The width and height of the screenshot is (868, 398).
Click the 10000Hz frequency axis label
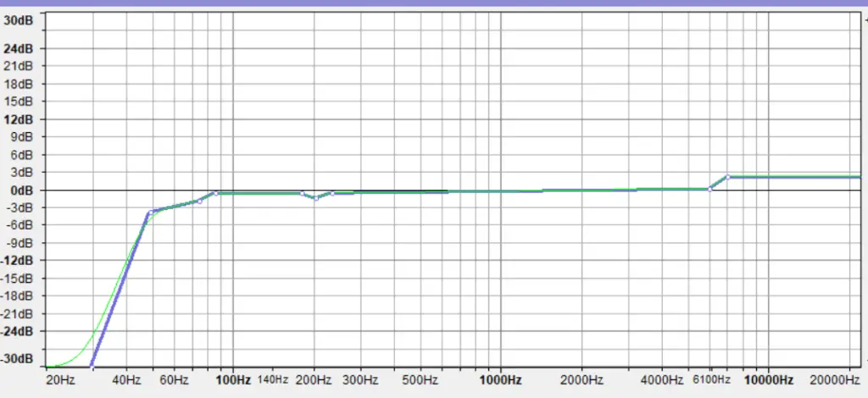click(768, 380)
